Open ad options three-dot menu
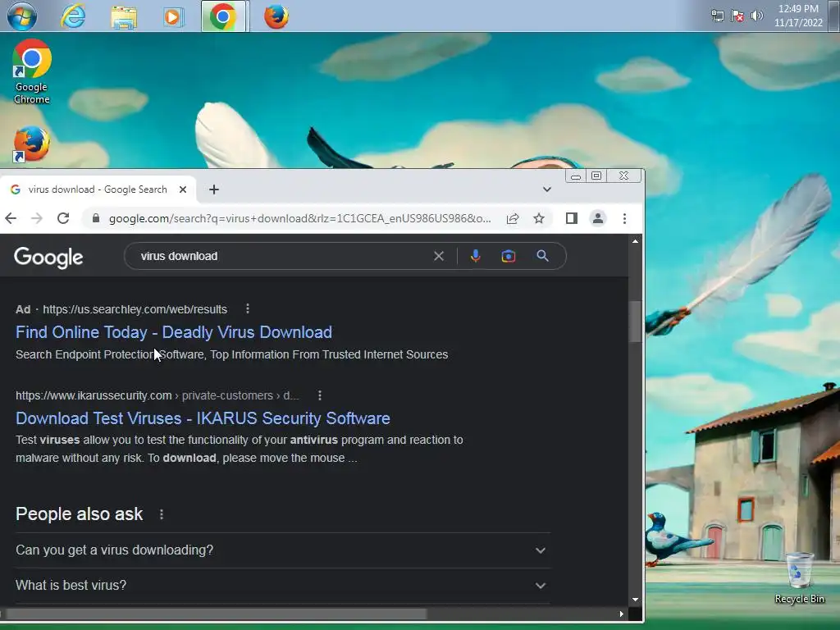Screen dimensions: 840x630 pyautogui.click(x=248, y=308)
